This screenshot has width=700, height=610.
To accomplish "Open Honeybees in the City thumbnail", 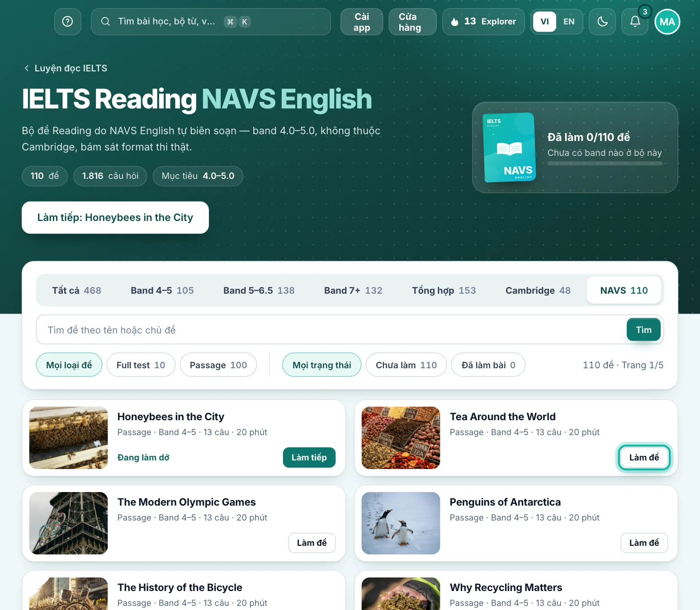I will coord(69,438).
